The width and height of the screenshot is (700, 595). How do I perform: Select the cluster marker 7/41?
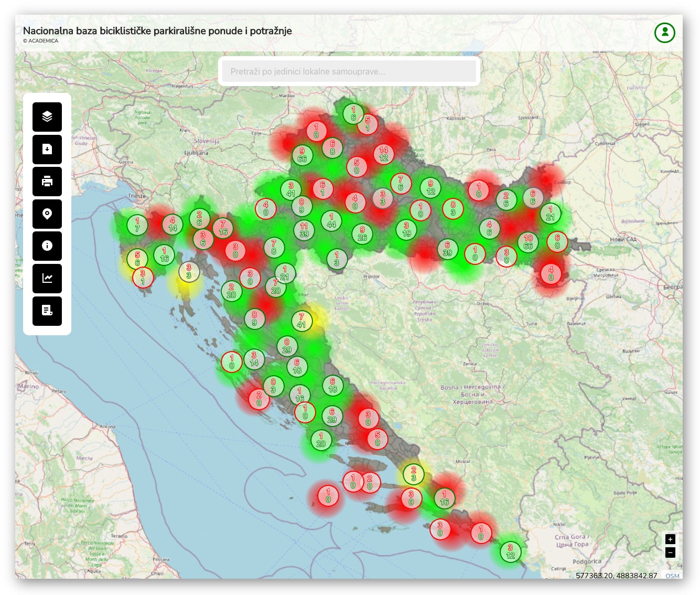click(x=301, y=321)
